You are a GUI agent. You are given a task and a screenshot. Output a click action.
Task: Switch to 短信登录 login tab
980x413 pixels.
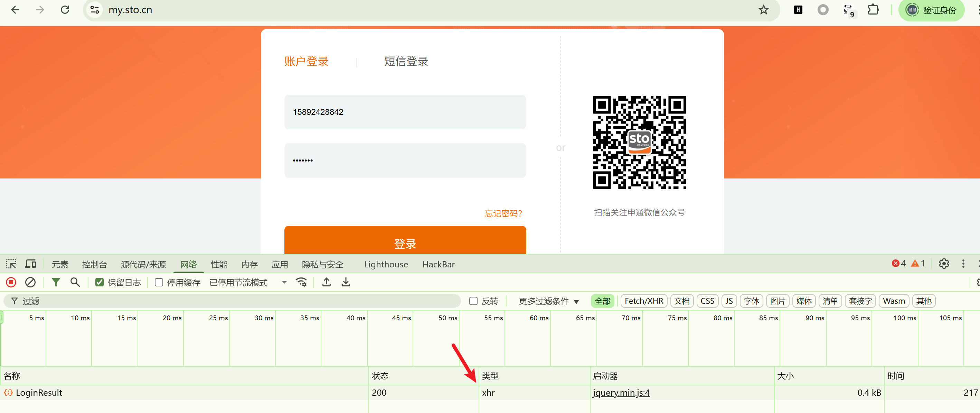[x=406, y=61]
